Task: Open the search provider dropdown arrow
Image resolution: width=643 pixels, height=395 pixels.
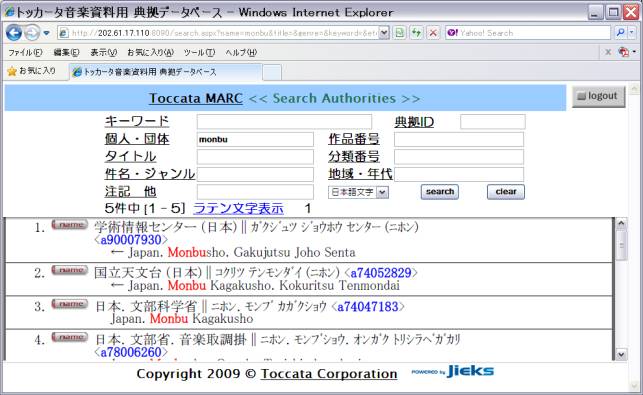Action: 632,33
